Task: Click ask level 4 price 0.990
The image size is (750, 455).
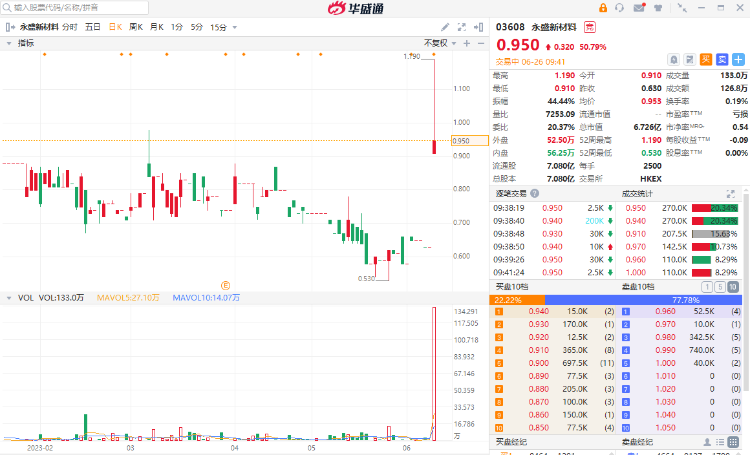Action: pyautogui.click(x=665, y=350)
